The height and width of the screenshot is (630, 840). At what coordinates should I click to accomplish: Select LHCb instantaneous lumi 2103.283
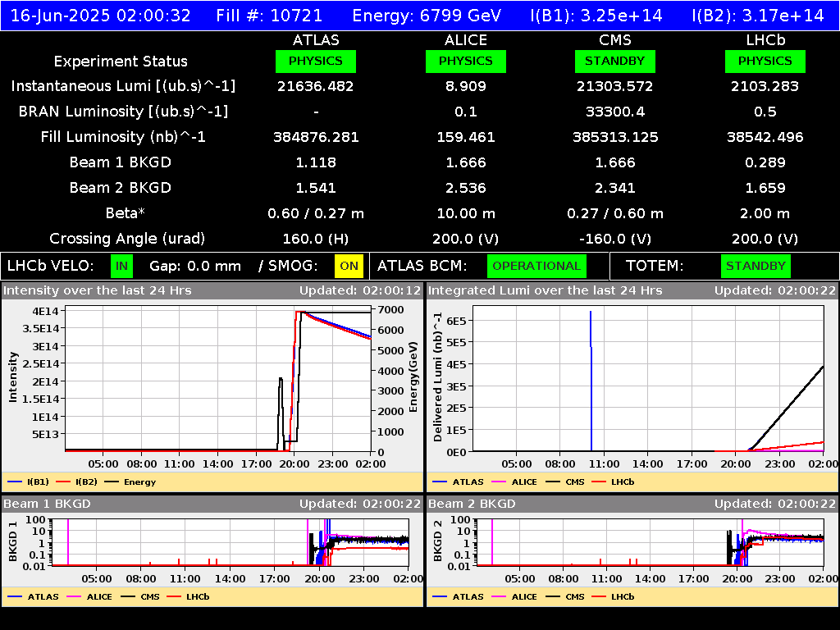(x=765, y=86)
